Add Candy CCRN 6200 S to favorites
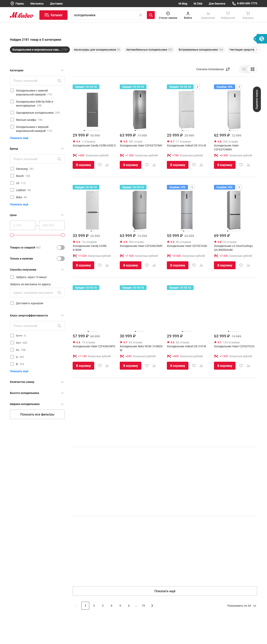Image resolution: width=267 pixels, height=644 pixels. pos(100,165)
